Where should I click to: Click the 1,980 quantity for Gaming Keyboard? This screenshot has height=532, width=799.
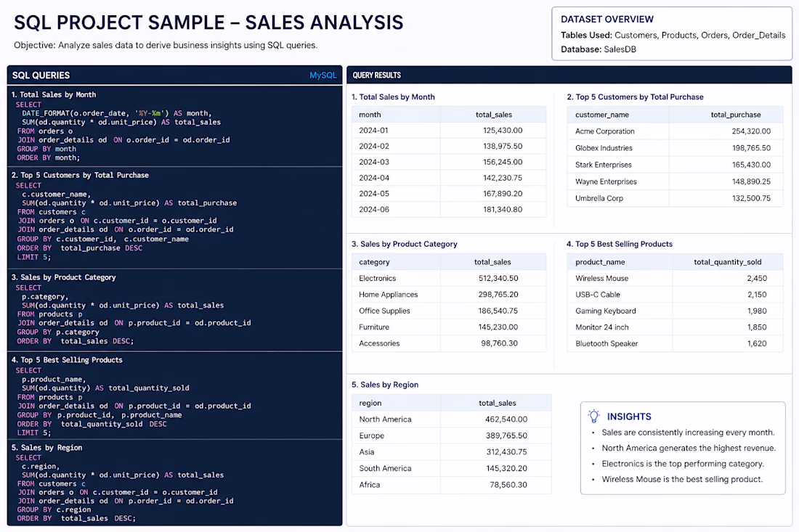click(757, 311)
